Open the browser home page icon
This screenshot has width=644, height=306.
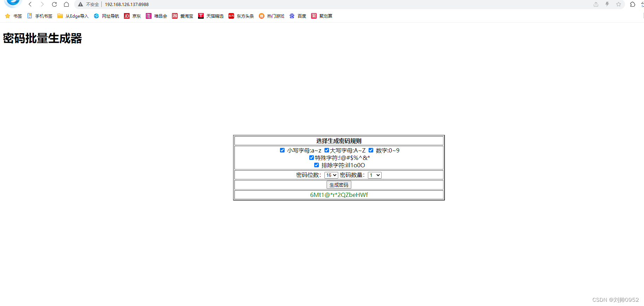tap(66, 4)
